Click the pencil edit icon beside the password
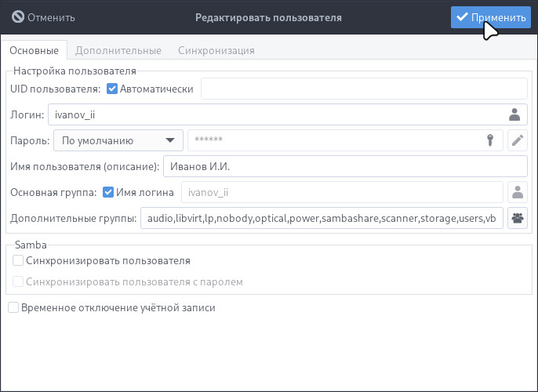This screenshot has height=392, width=538. 518,140
